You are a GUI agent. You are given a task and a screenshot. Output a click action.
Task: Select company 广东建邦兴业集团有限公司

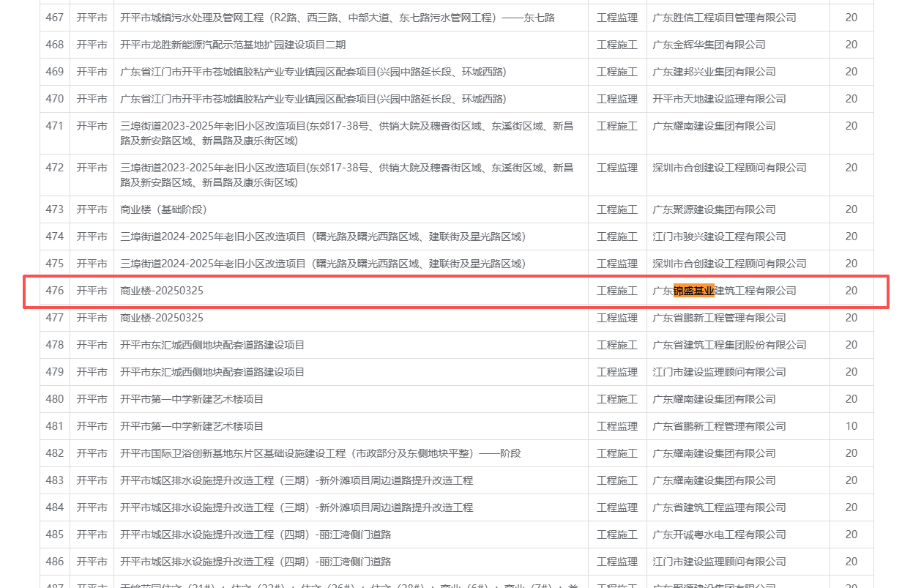click(x=714, y=72)
